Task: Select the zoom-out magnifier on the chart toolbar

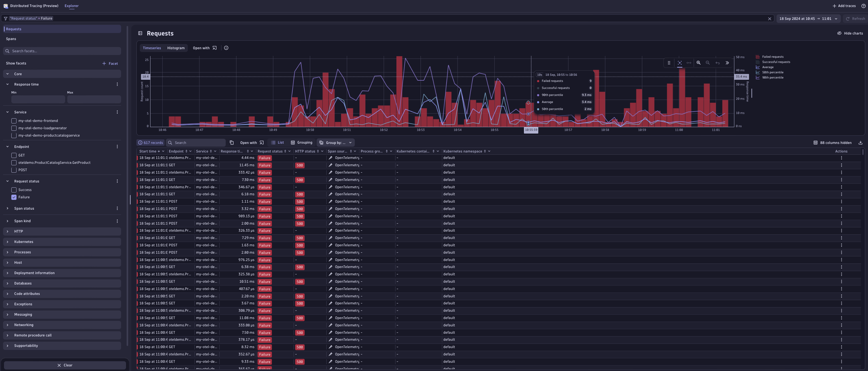Action: (708, 63)
